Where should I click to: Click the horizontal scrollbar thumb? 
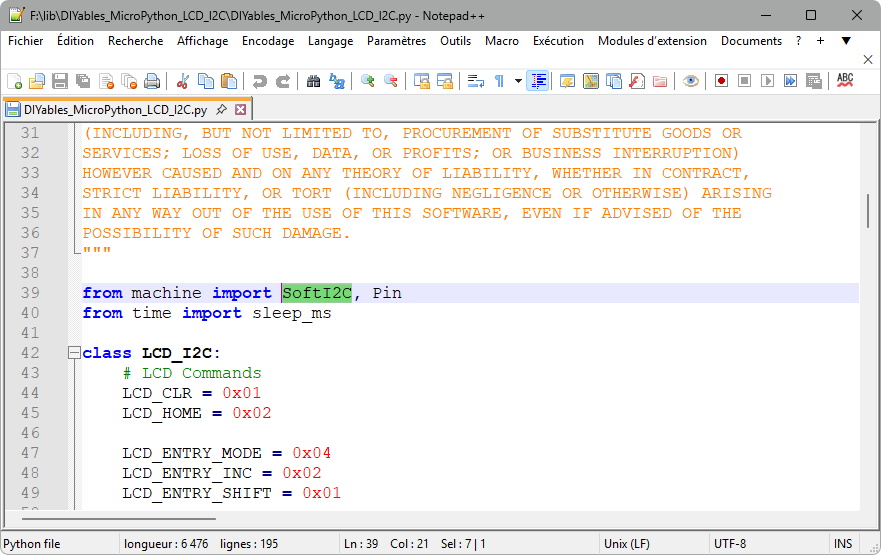point(118,518)
